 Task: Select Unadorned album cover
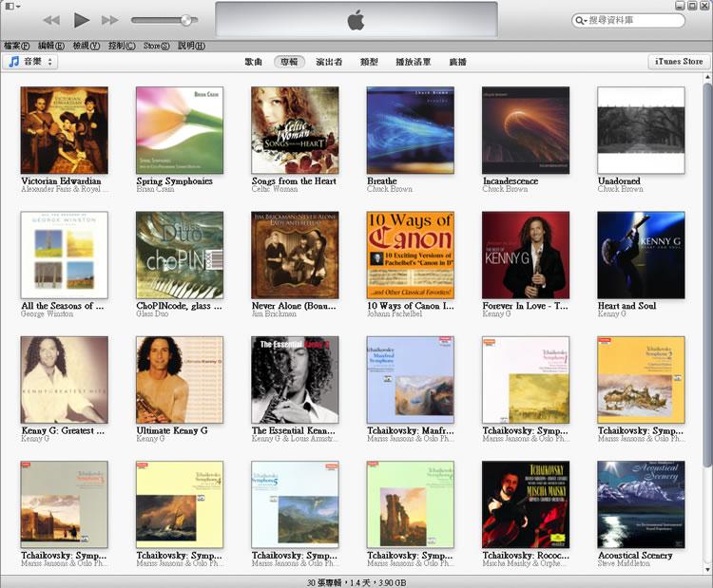pos(641,130)
